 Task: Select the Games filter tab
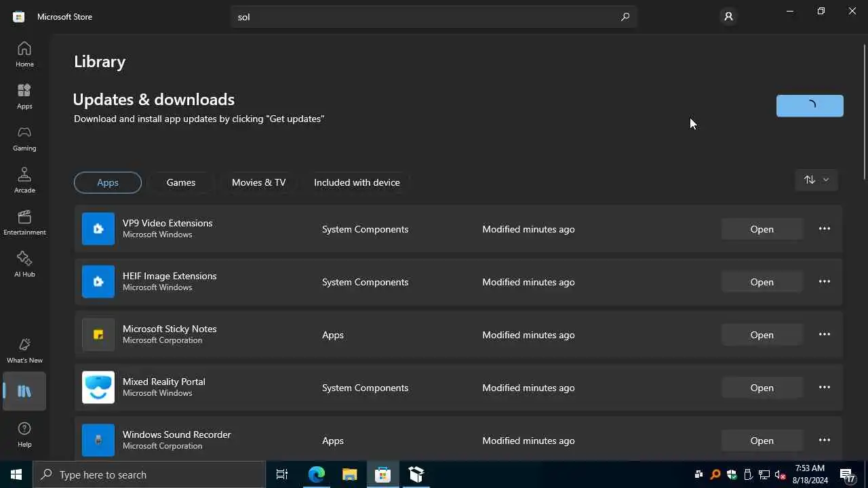point(181,182)
